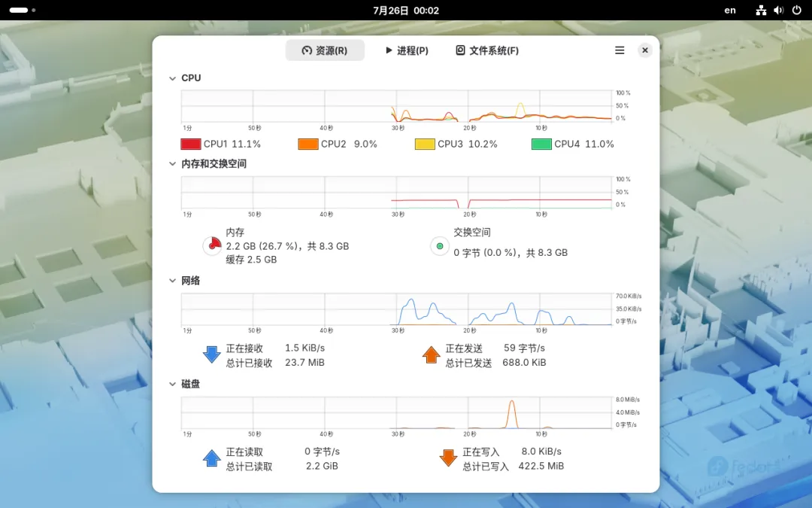Viewport: 812px width, 508px height.
Task: Click the CPU usage history graph
Action: click(397, 106)
